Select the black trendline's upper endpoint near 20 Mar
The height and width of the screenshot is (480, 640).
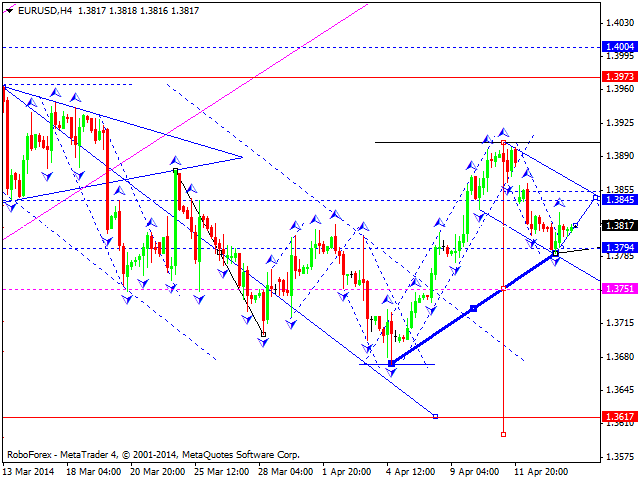point(175,170)
